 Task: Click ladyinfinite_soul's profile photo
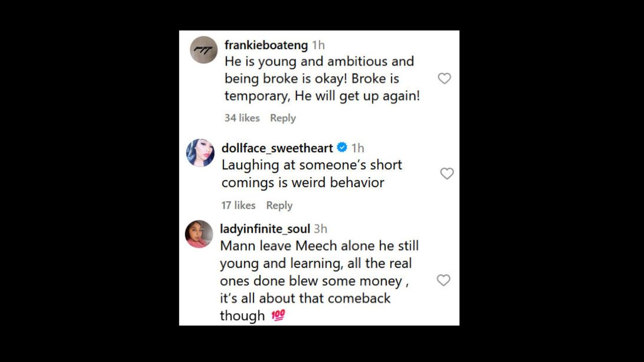pos(199,234)
